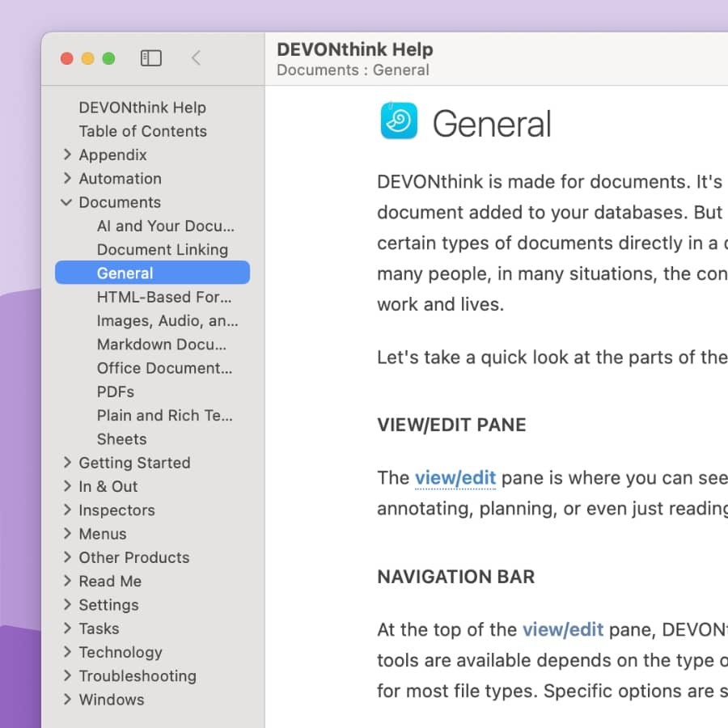Screen dimensions: 728x728
Task: Select the Windows label in sidebar
Action: coord(112,700)
